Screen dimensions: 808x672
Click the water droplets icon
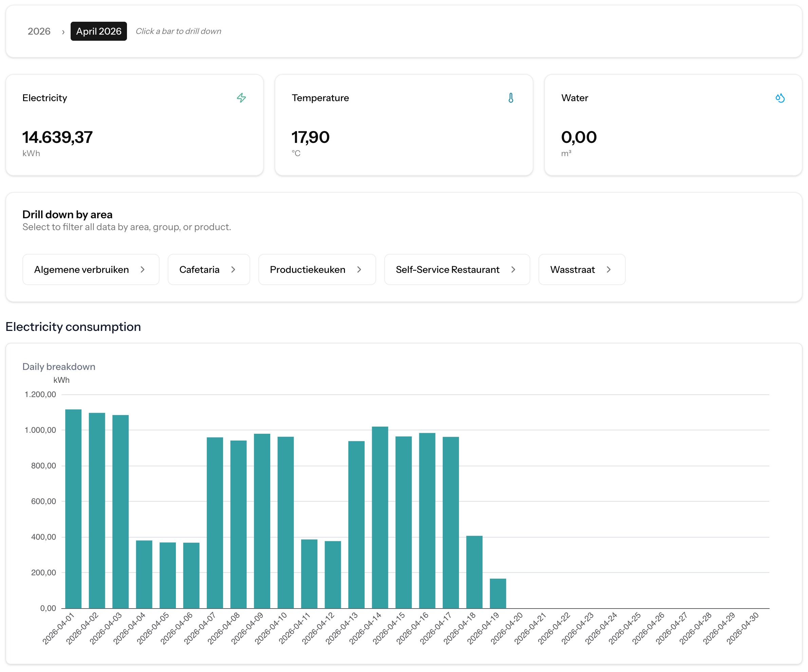(780, 98)
